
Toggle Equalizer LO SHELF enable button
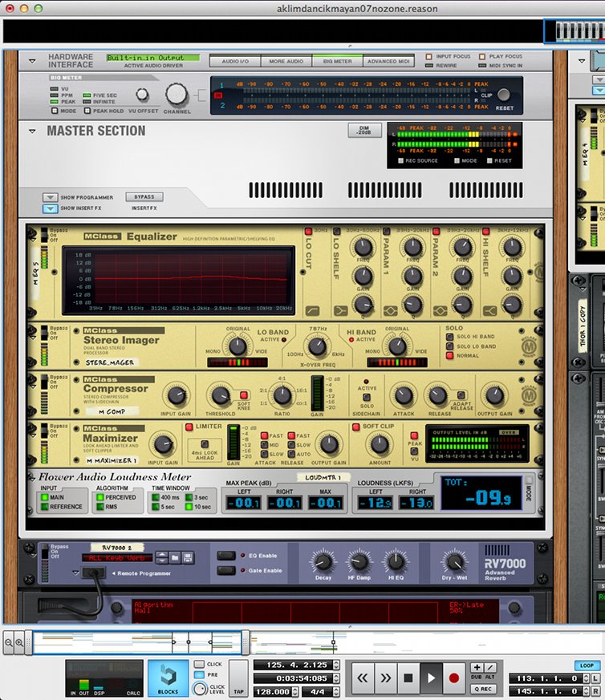tap(337, 231)
